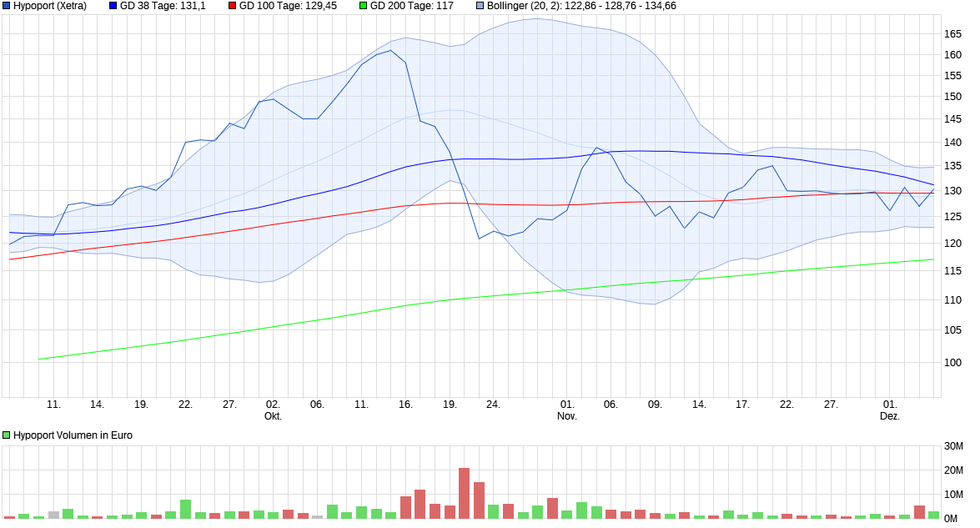Click the 110 price axis label
Screen dimensions: 980x528
tap(952, 300)
